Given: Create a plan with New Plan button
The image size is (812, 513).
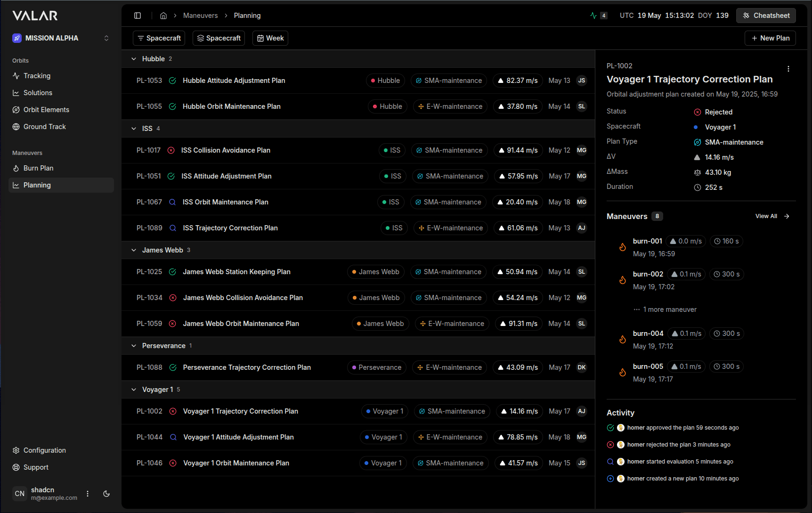Looking at the screenshot, I should [770, 38].
